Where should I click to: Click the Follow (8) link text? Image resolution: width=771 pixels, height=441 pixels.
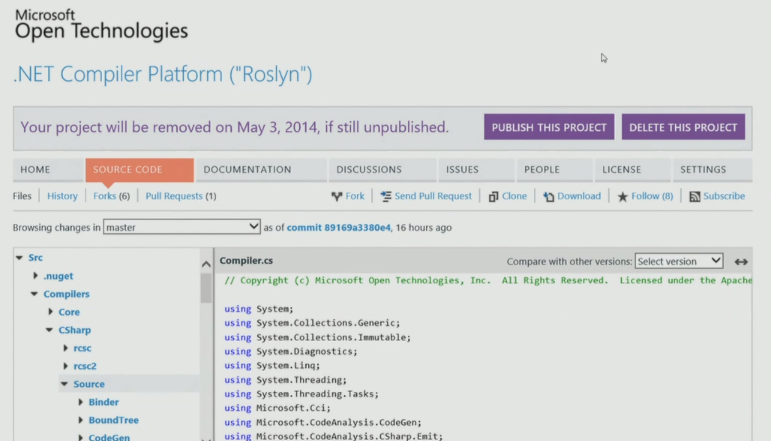(x=652, y=196)
